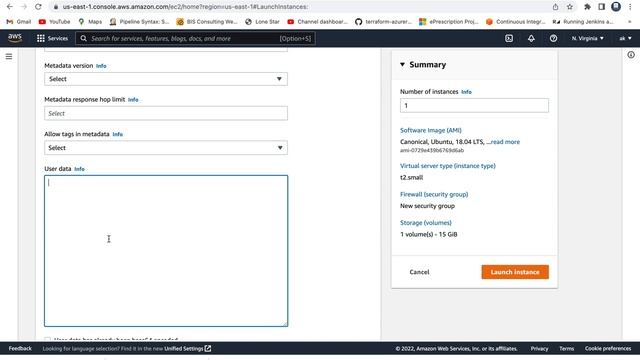Click the share icon in address bar
640x360 pixels.
(556, 7)
